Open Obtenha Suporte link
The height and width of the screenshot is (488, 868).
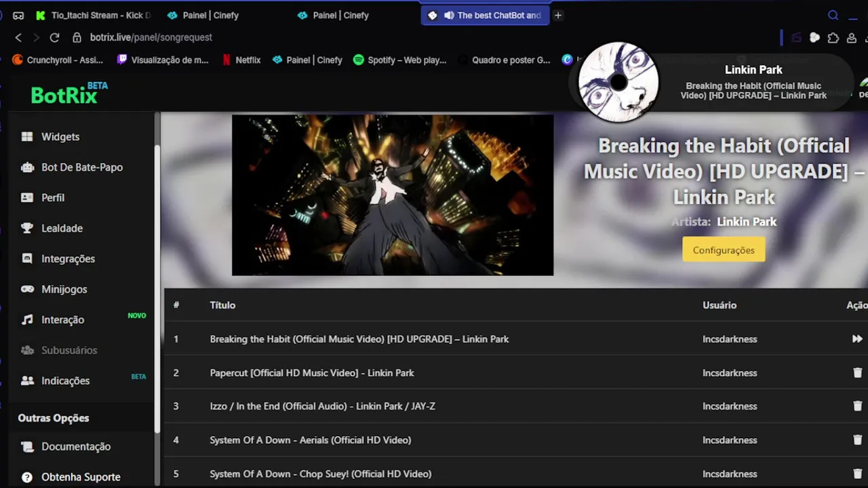point(81,476)
